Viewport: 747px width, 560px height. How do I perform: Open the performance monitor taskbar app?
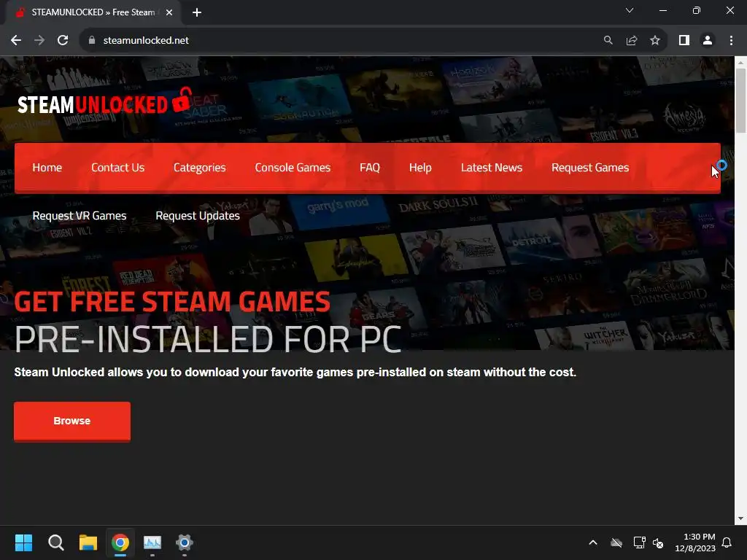point(152,542)
